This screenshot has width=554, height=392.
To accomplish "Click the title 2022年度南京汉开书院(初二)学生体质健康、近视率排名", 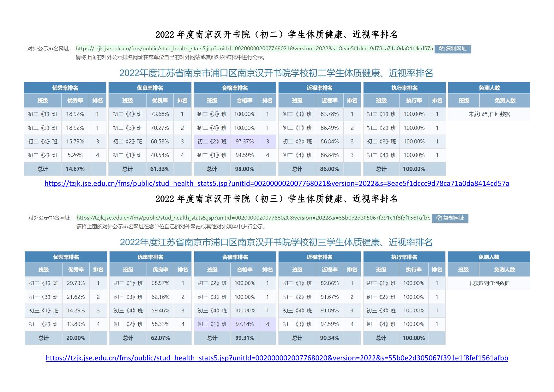I will pyautogui.click(x=276, y=34).
